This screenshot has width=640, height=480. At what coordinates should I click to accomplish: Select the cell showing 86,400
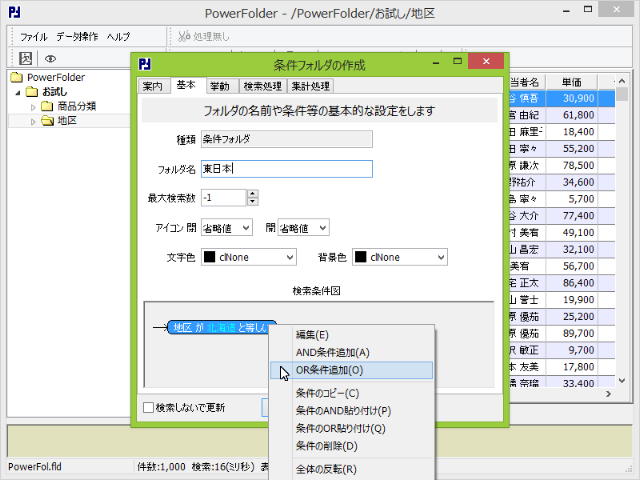(x=571, y=283)
